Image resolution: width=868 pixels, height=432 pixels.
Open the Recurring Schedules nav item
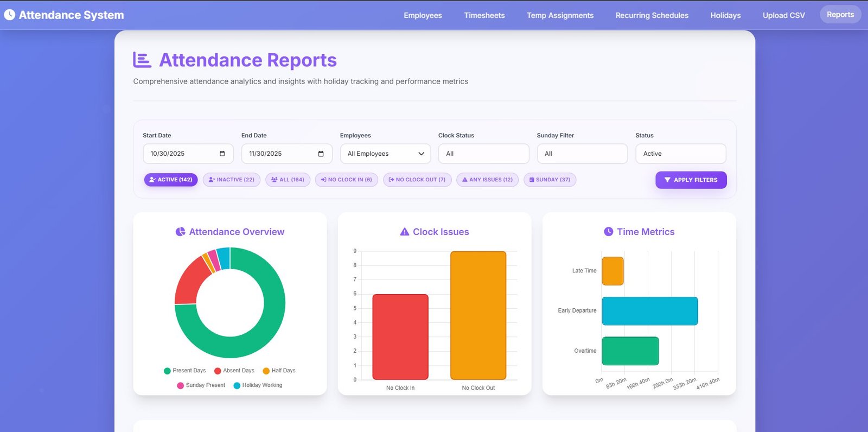(652, 15)
